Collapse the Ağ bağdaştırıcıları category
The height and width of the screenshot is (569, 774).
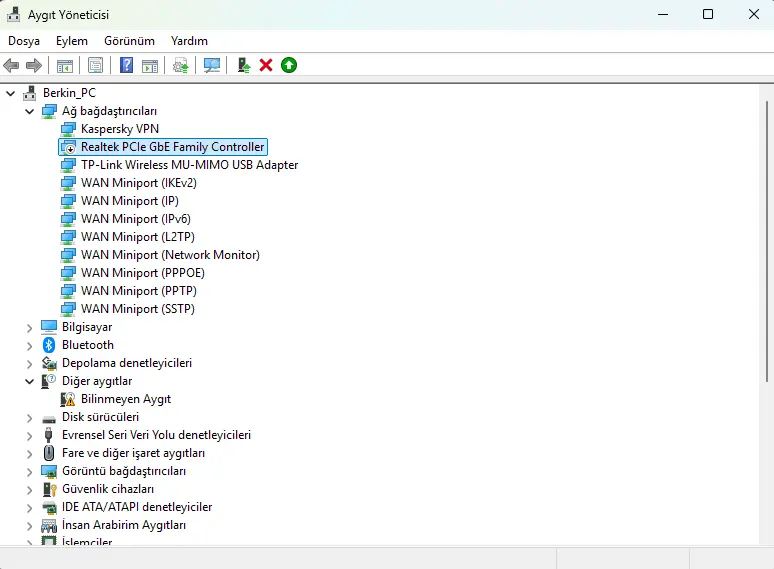pyautogui.click(x=30, y=112)
